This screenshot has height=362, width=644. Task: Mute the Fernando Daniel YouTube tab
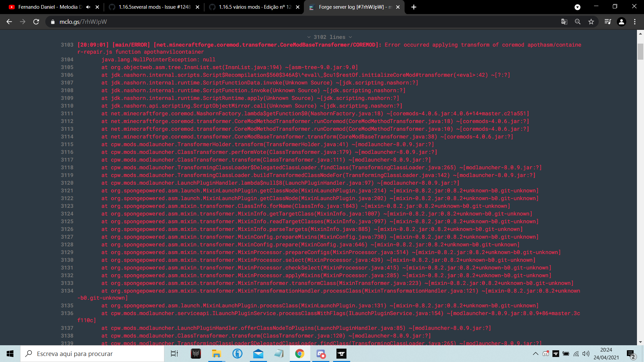[x=88, y=7]
